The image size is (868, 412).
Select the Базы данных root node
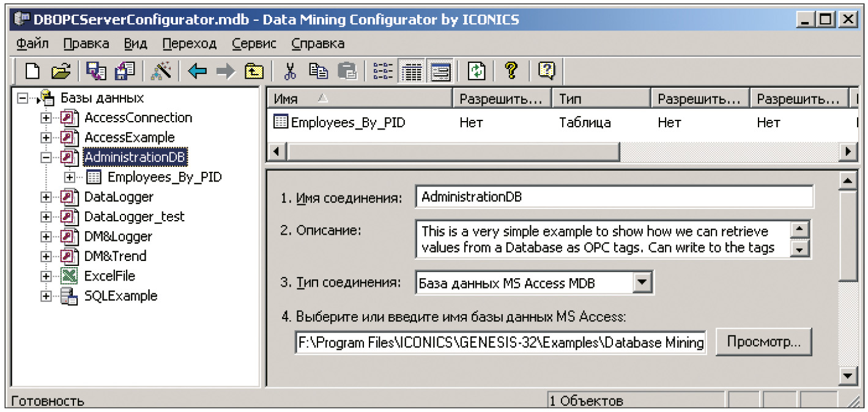[102, 98]
